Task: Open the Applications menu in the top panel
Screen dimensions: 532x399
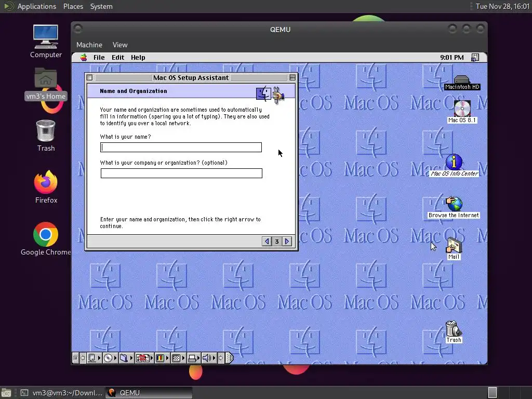Action: pyautogui.click(x=37, y=6)
